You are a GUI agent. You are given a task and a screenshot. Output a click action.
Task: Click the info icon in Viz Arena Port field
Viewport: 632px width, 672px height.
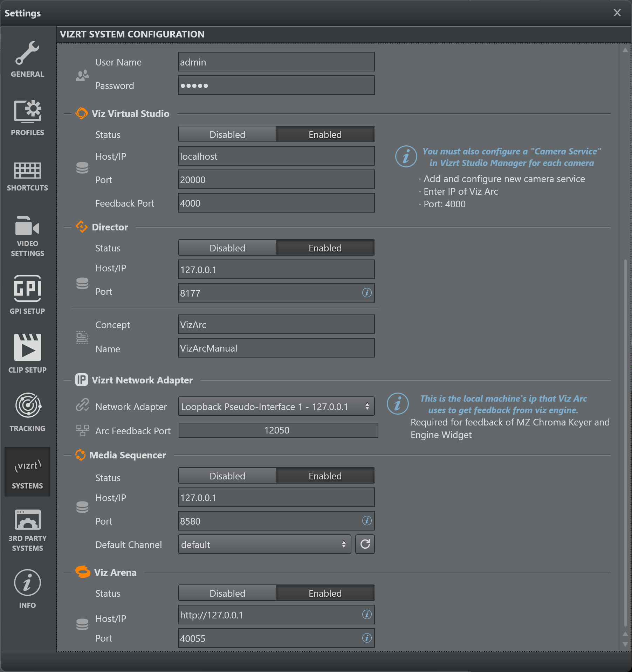[x=367, y=638]
